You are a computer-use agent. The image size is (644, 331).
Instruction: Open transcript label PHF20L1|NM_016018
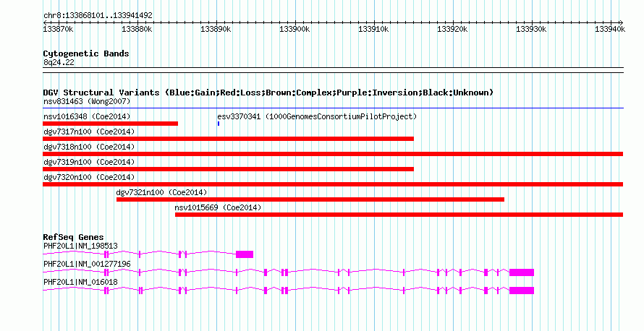pyautogui.click(x=80, y=282)
